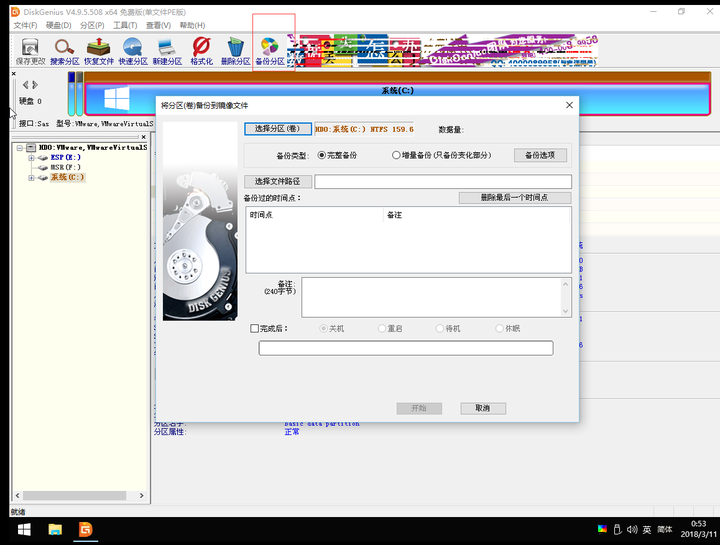Choose the Hibernate (休眠) radio option
The height and width of the screenshot is (545, 720).
(500, 328)
